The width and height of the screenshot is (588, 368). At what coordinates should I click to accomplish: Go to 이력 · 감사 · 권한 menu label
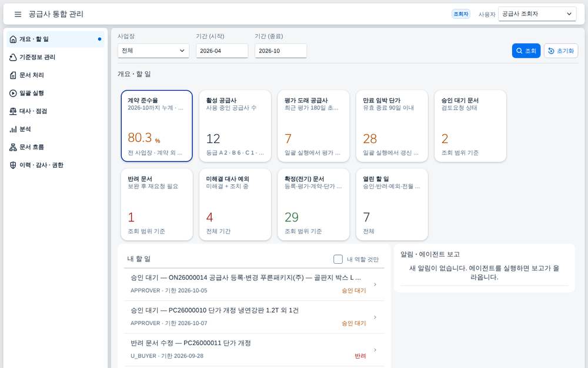click(x=41, y=165)
